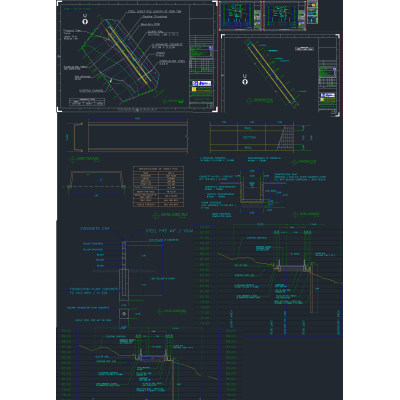Select the EXISTING CHANNEL label in the layout plan
Viewport: 400px width, 400px height.
(91, 90)
